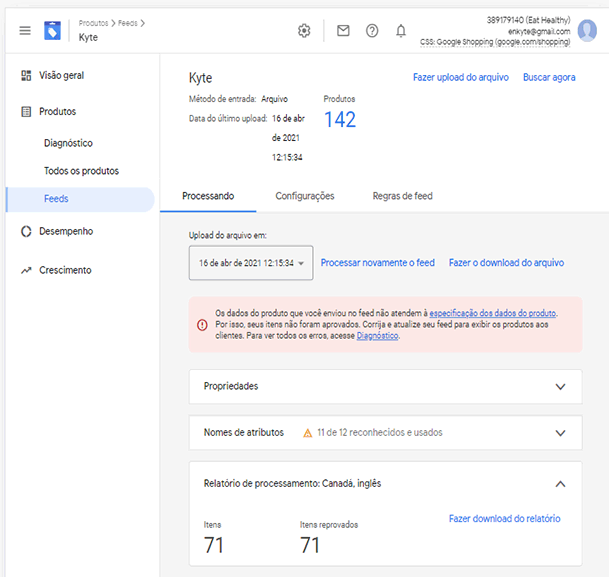Click the Itens reprovados value 71
Image resolution: width=609 pixels, height=577 pixels.
point(310,545)
